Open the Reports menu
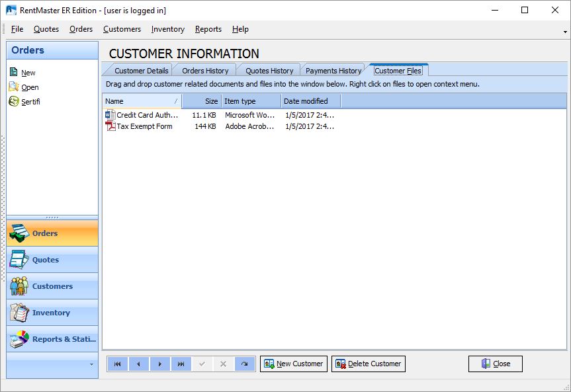The height and width of the screenshot is (392, 571). 208,29
